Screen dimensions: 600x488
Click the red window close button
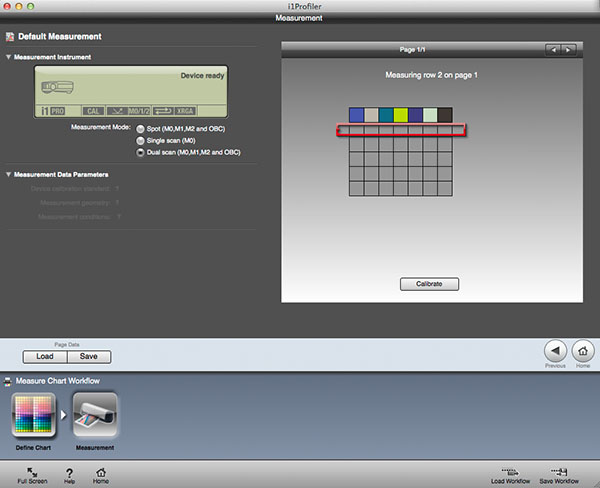tap(7, 6)
